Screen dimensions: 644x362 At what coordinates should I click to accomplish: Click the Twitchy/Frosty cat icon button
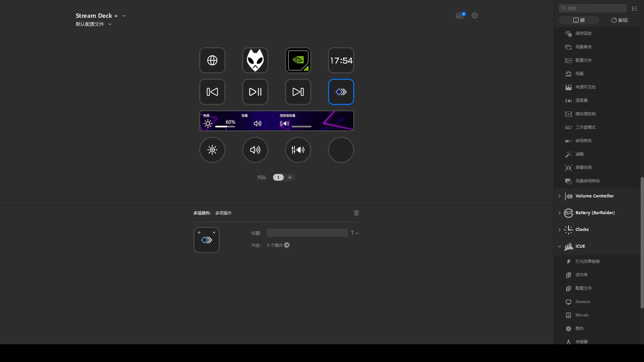click(255, 60)
